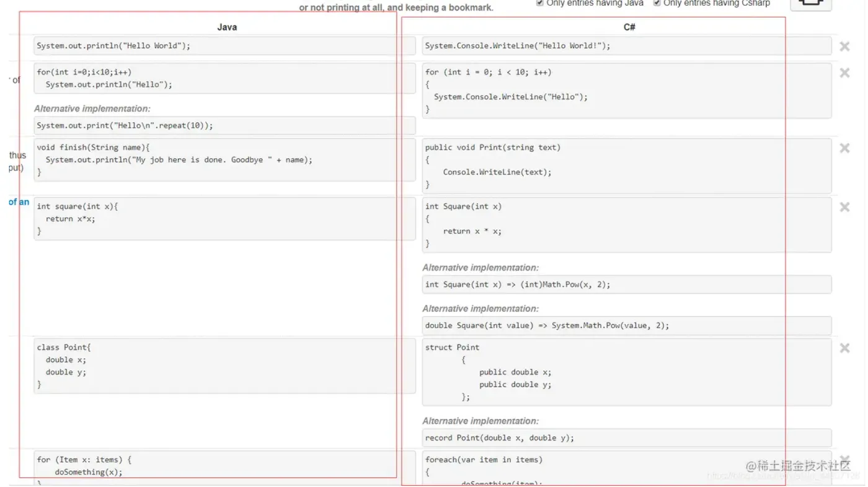Select C# foreach(var item in items) snippet

click(x=627, y=468)
